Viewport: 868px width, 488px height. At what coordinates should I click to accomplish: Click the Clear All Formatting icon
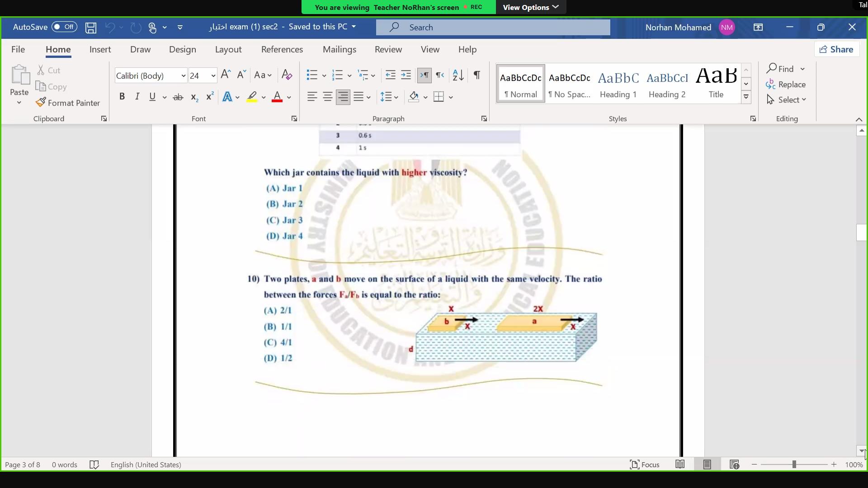(x=287, y=75)
